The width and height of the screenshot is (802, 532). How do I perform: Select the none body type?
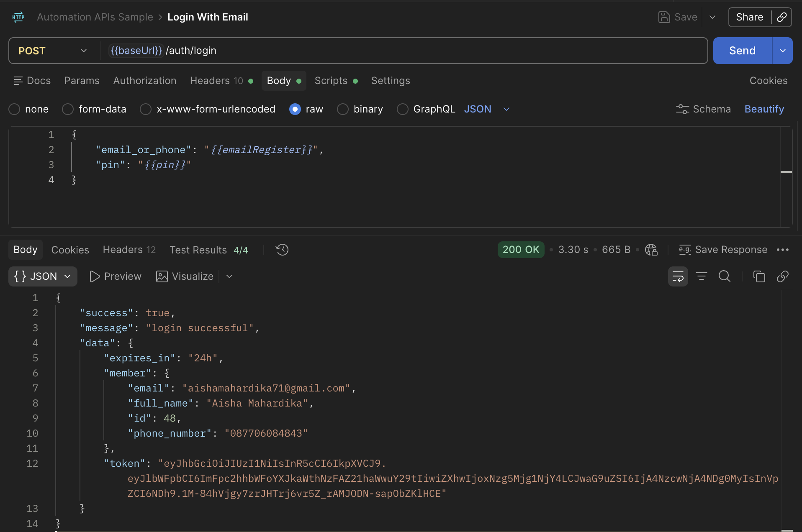point(14,109)
